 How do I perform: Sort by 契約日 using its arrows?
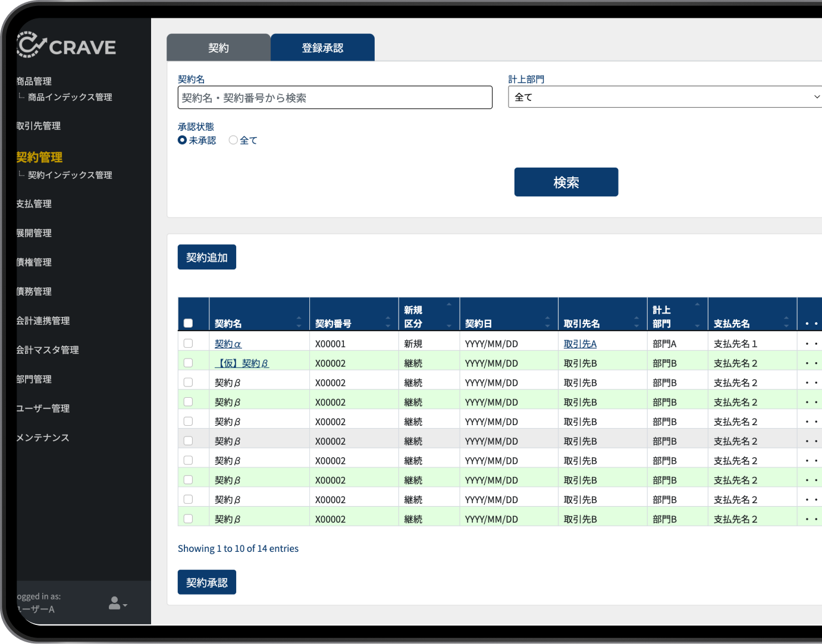[x=547, y=322]
